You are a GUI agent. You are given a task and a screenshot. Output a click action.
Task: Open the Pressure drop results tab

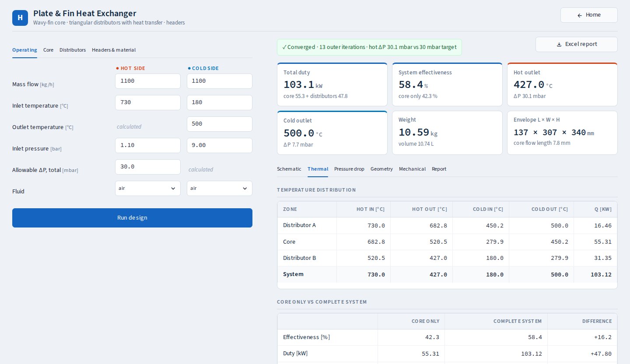click(349, 169)
